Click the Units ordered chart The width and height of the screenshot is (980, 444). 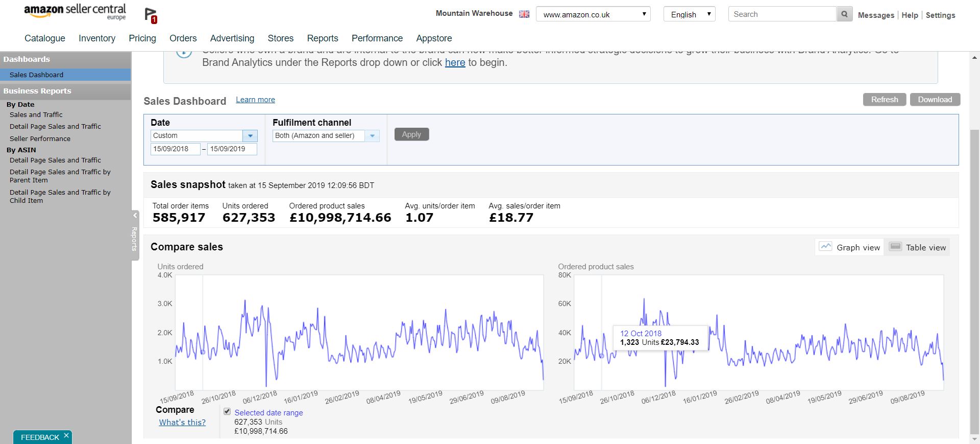click(x=359, y=333)
